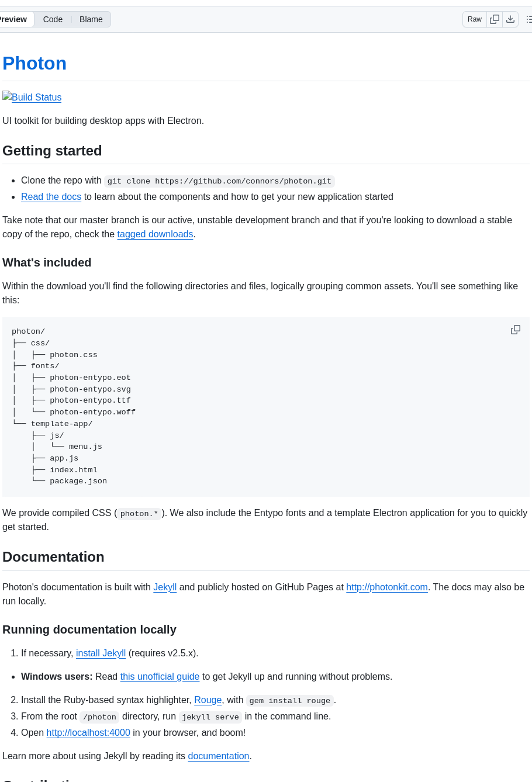
Task: Copy the raw file contents
Action: (x=495, y=19)
